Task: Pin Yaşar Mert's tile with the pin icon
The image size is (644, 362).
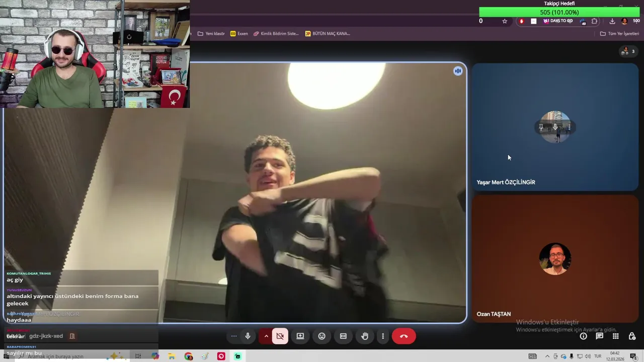Action: tap(541, 127)
